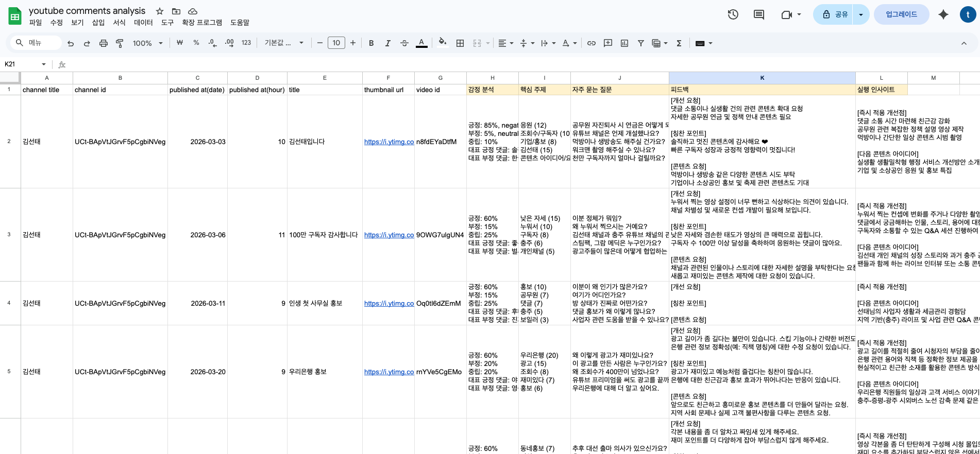This screenshot has height=454, width=980.
Task: Search menus in the 메뉴 box
Action: [x=36, y=43]
